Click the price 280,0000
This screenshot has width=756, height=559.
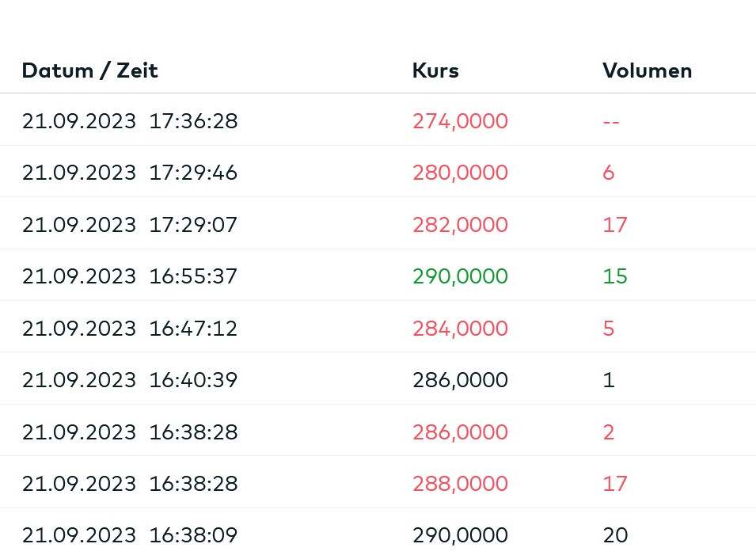[x=460, y=173]
